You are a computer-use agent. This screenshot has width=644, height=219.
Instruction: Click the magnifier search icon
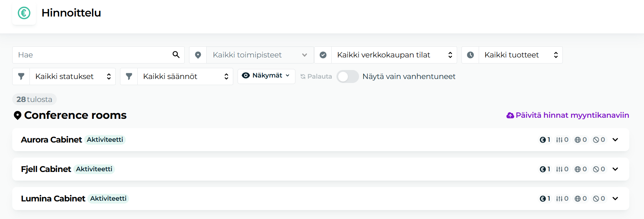tap(176, 55)
